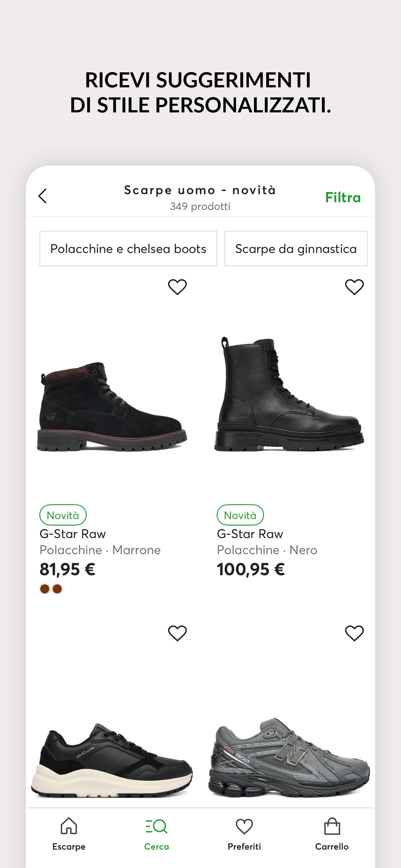Open the Filtra filter options
Image resolution: width=401 pixels, height=868 pixels.
tap(343, 198)
